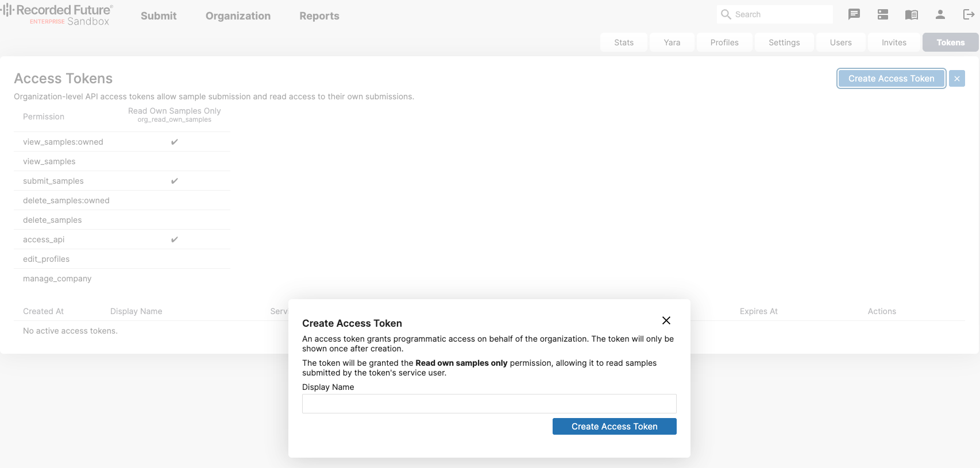Click the checkmark for view_samples:owned
980x468 pixels.
pos(175,142)
